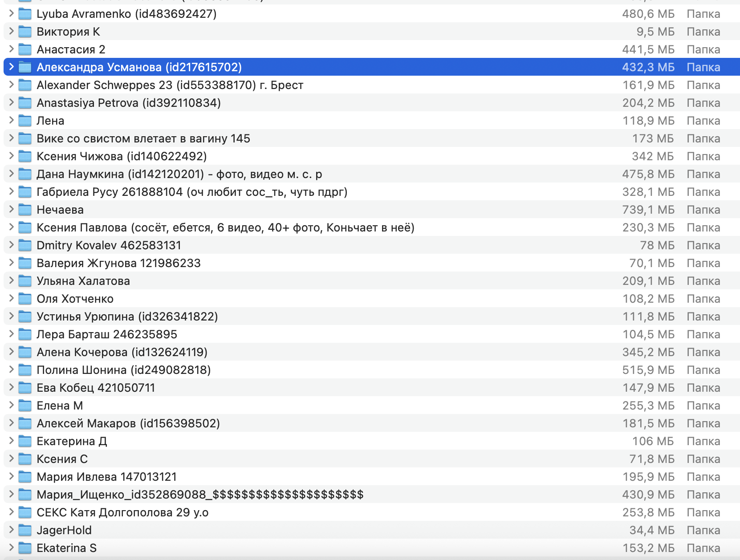This screenshot has height=560, width=740.
Task: Click the folder icon beside Полина Шонина
Action: (25, 370)
